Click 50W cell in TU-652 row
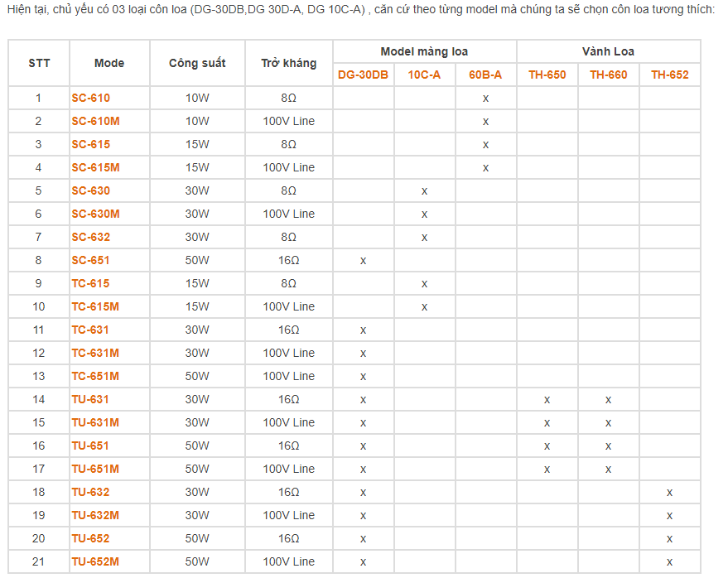728x578 pixels. click(x=197, y=538)
